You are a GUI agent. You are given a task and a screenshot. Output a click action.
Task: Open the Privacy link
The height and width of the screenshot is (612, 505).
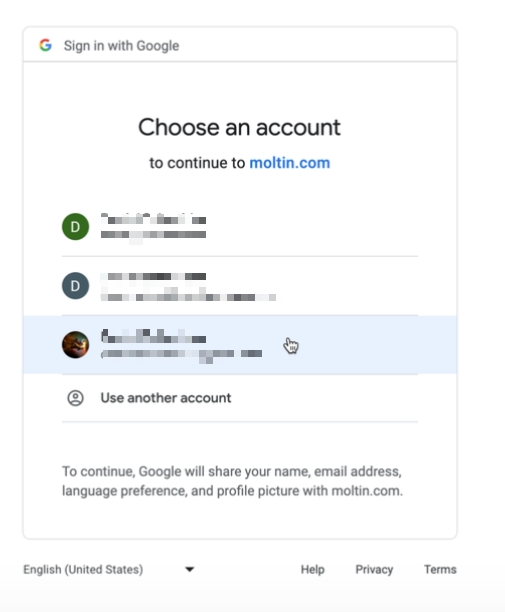tap(374, 569)
